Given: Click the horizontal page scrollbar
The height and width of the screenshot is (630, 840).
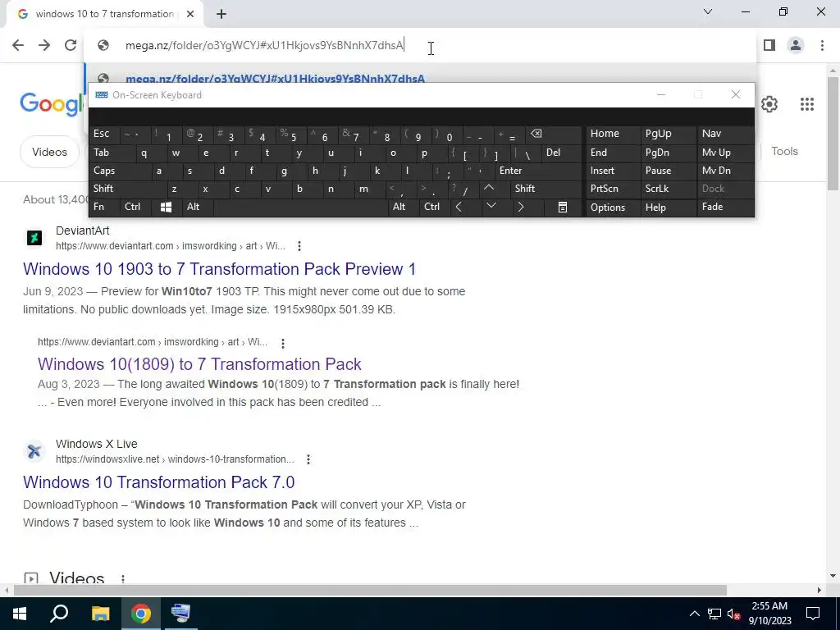Looking at the screenshot, I should tap(370, 591).
